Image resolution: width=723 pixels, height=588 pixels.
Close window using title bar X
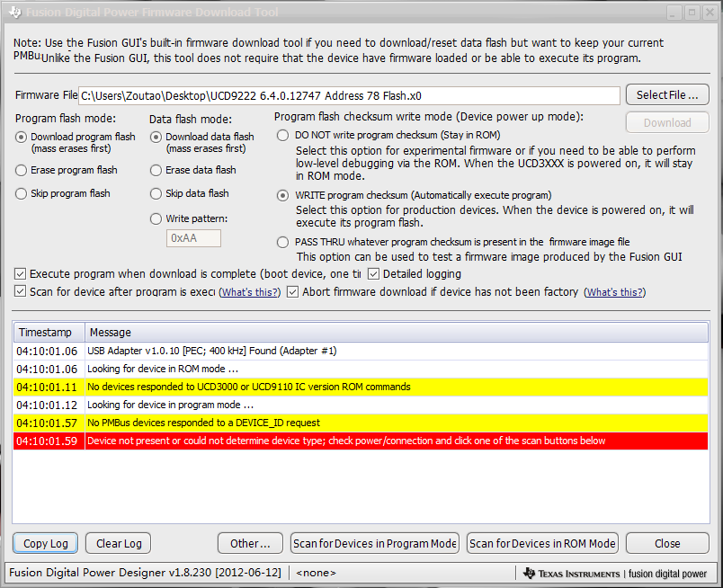[710, 13]
